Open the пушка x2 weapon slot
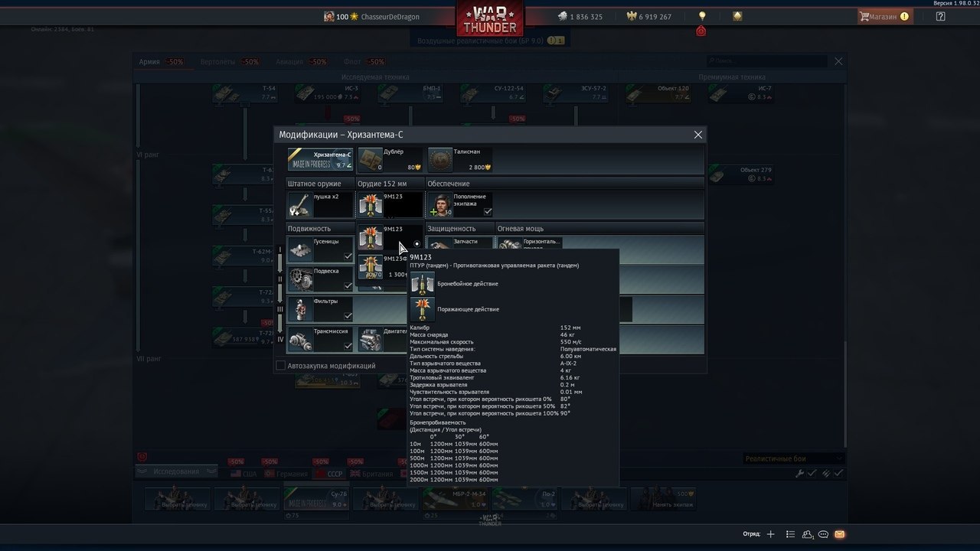This screenshot has width=980, height=551. tap(320, 204)
